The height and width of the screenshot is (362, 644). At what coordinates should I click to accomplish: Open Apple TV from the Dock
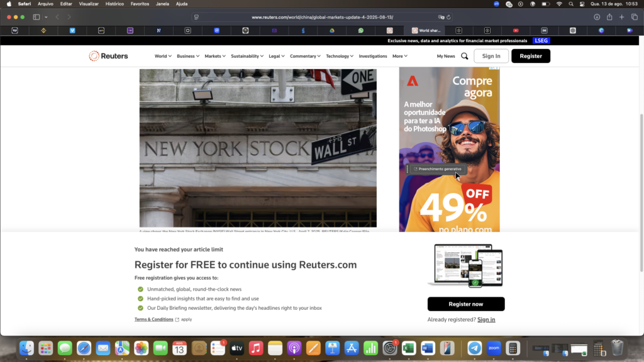click(237, 348)
